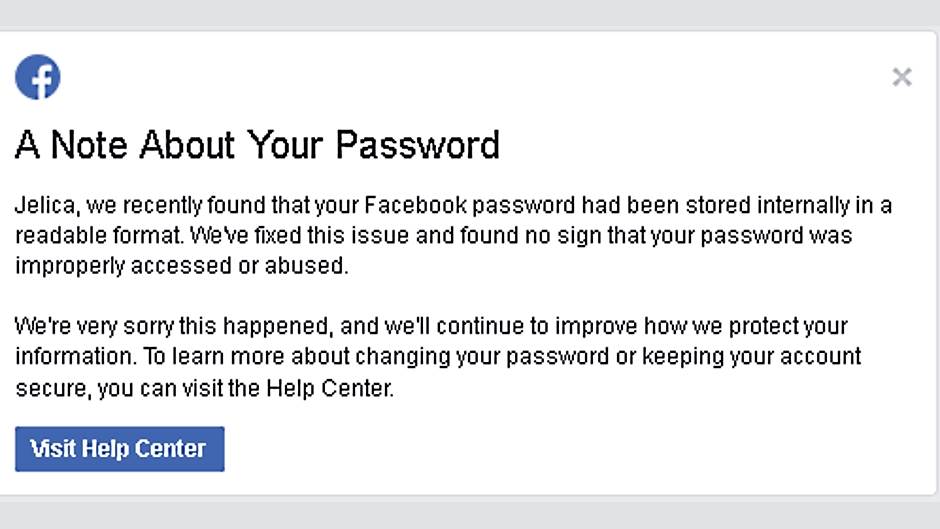Click the Facebook logo icon
This screenshot has height=529, width=940.
(38, 77)
